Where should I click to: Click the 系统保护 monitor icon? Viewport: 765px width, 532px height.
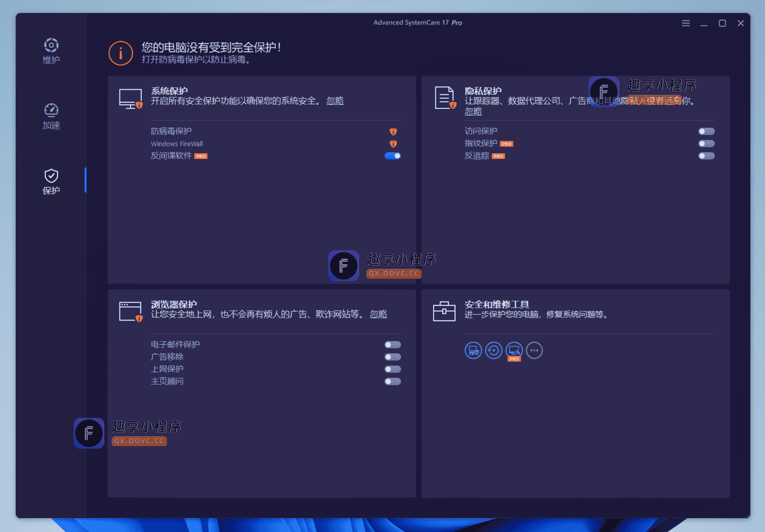(x=131, y=99)
